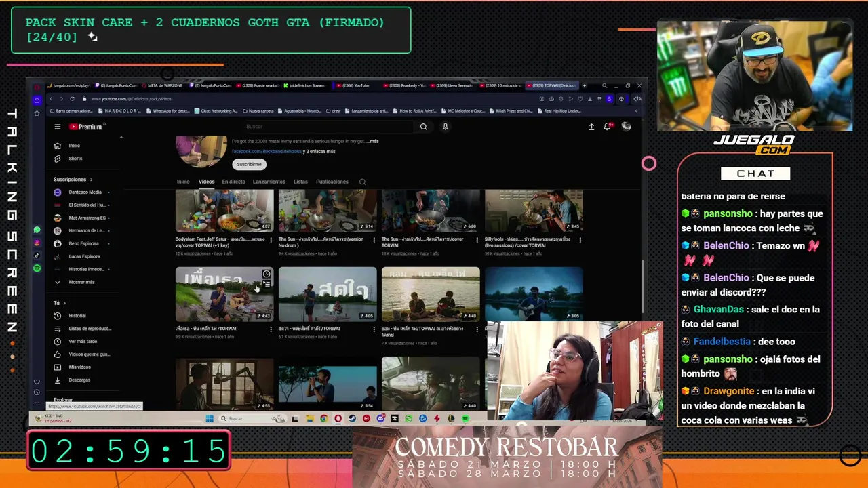Click the YouTube create/upload icon
The height and width of the screenshot is (488, 868).
tap(591, 127)
